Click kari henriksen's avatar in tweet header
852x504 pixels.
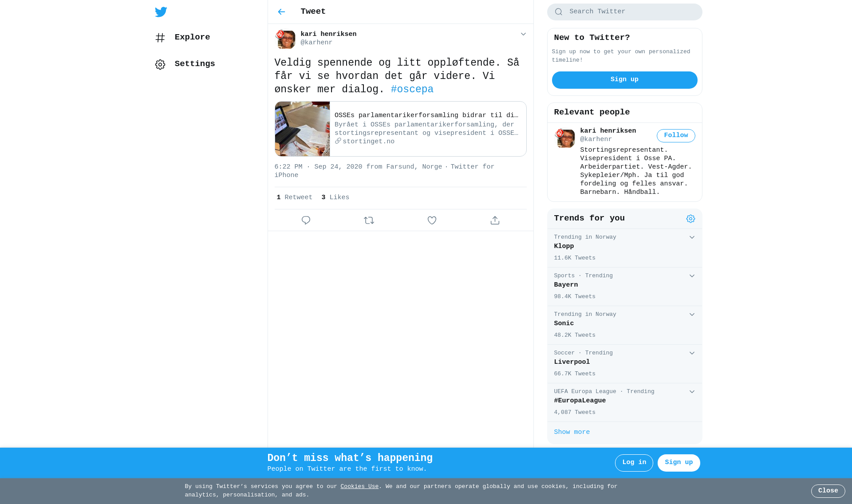point(285,39)
